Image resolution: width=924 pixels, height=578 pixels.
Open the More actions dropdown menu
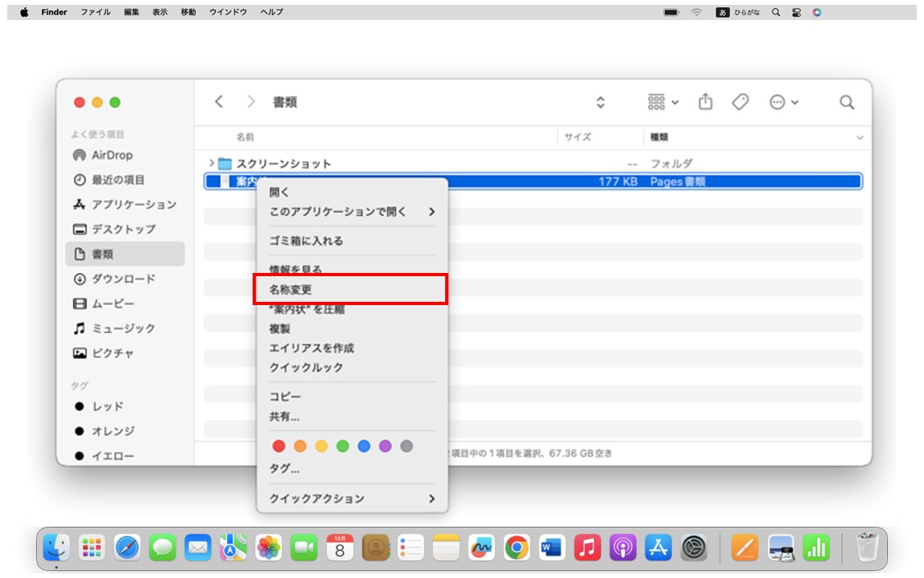click(x=777, y=102)
